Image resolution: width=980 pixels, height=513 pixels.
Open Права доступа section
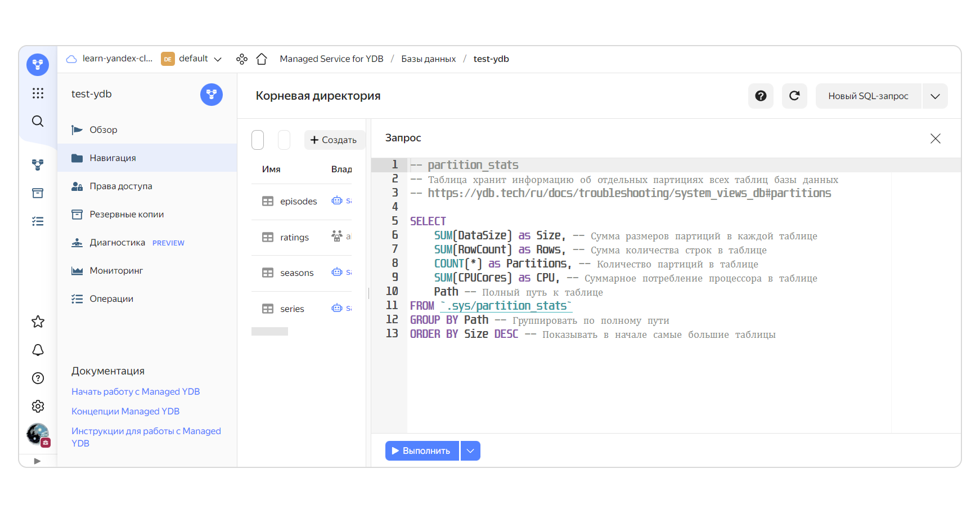click(x=120, y=186)
